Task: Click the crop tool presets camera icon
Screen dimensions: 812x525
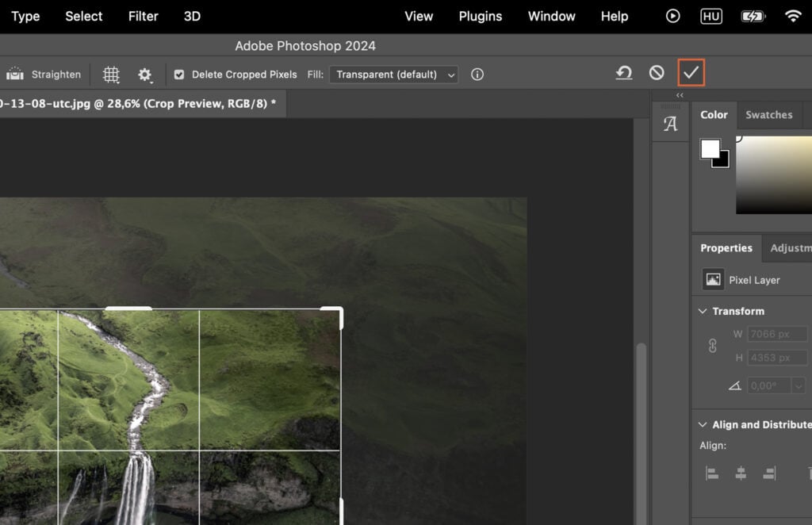Action: point(13,74)
